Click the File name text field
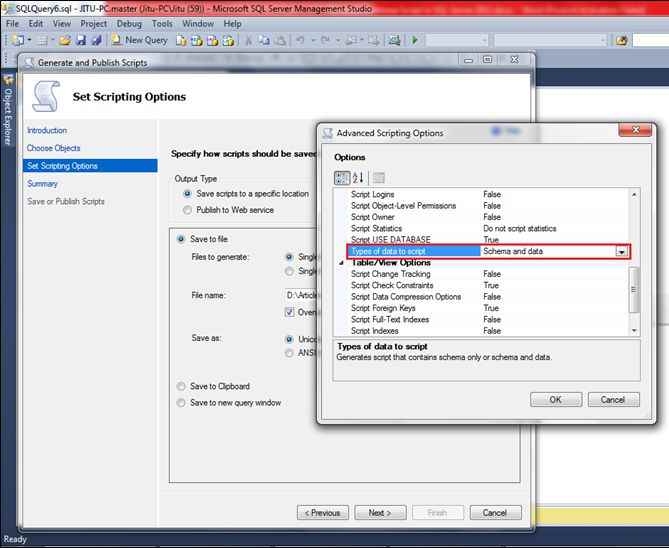 [300, 295]
